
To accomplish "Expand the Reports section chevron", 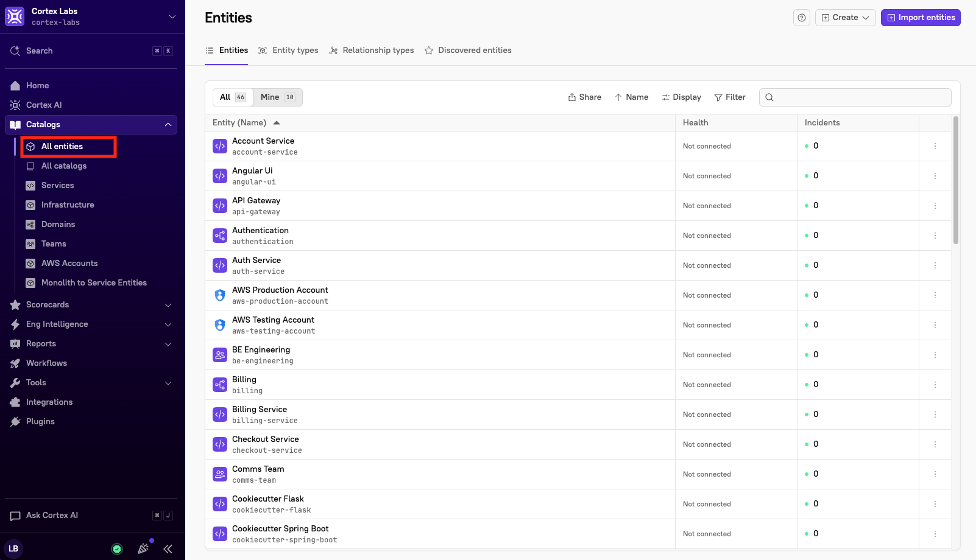I will (168, 344).
